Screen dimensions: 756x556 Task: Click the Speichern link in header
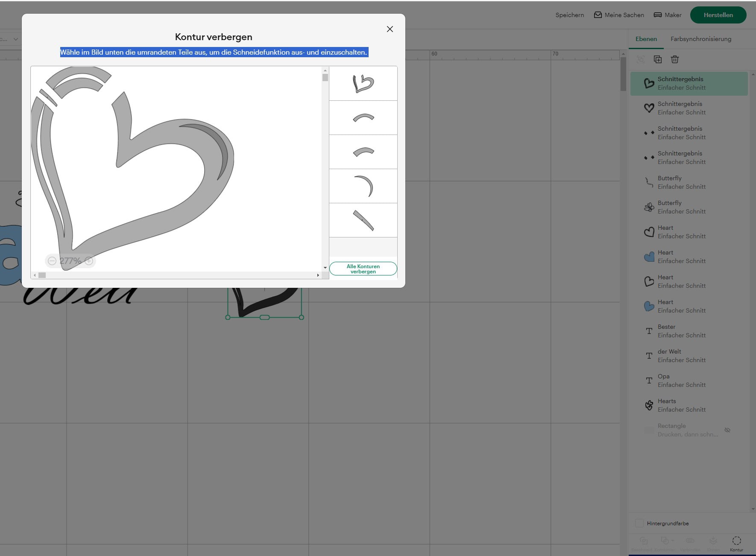(x=569, y=15)
